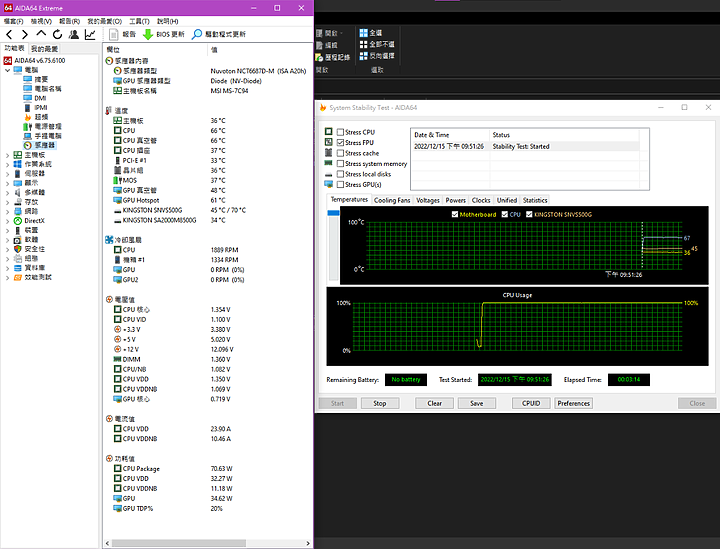
Task: Select 電腦名稱 computer name tree item
Action: [x=48, y=89]
